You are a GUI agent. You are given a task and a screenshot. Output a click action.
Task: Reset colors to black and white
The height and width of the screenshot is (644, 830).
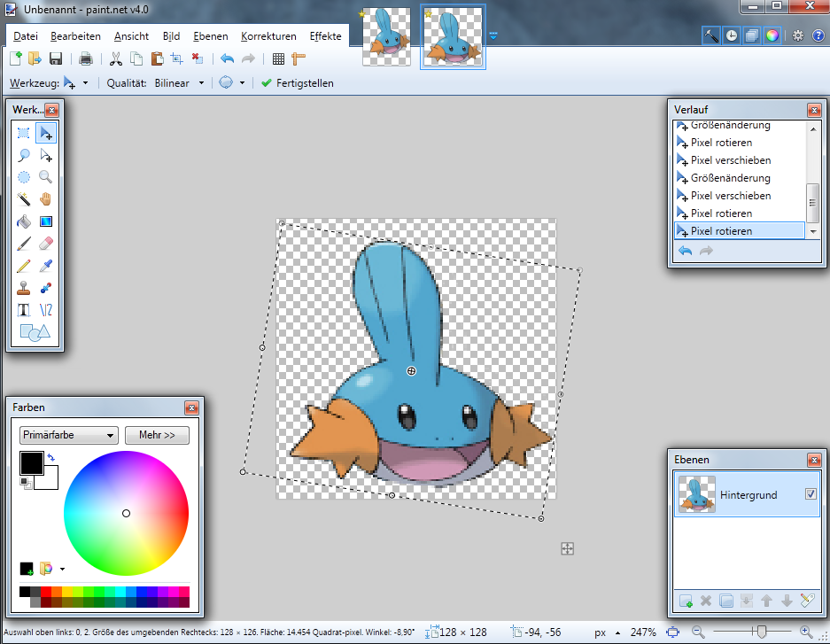[26, 483]
